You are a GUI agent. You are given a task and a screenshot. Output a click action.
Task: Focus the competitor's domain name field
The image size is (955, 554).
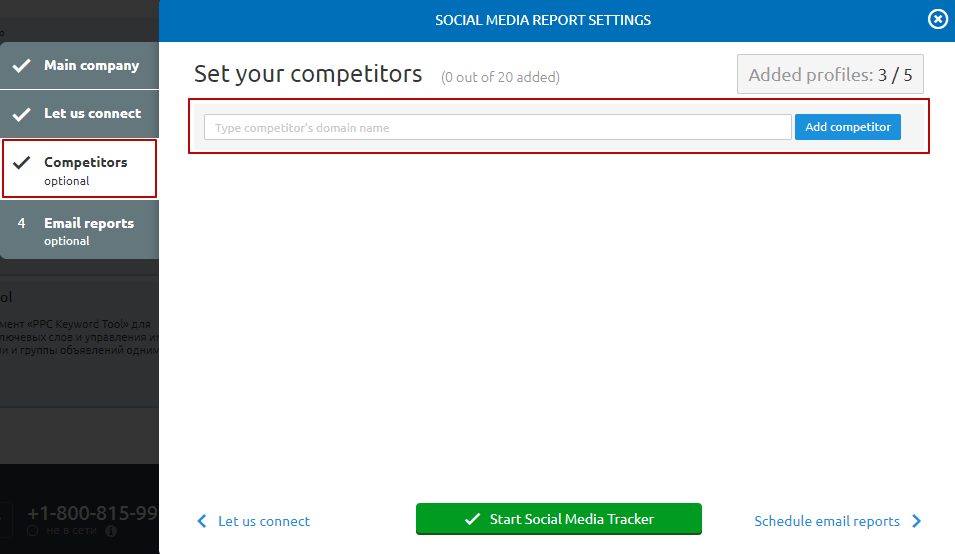click(x=498, y=127)
